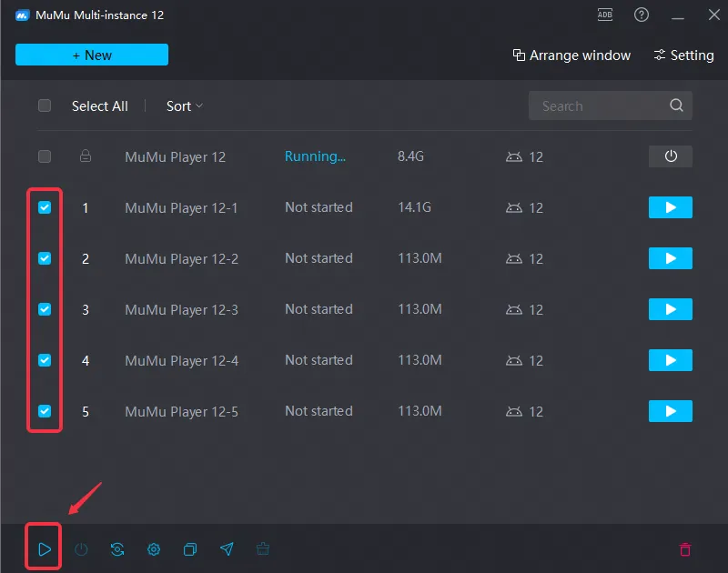This screenshot has height=573, width=728.
Task: Shut down MuMu Player 12 power button
Action: [x=670, y=156]
